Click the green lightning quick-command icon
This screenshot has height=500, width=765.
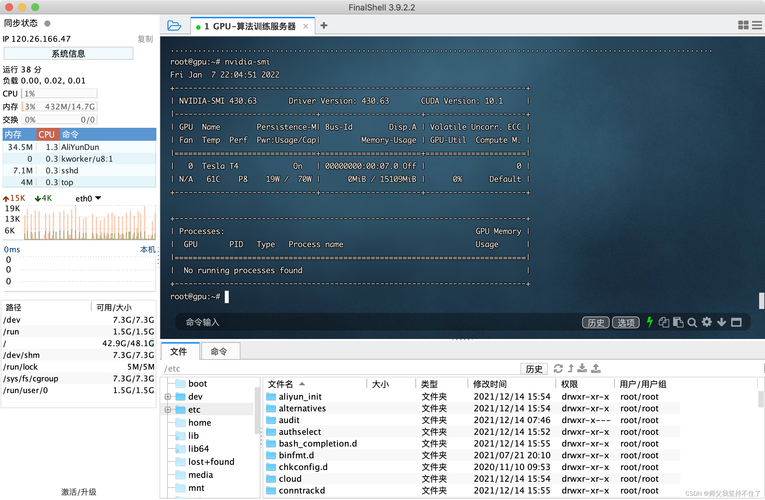[x=649, y=322]
